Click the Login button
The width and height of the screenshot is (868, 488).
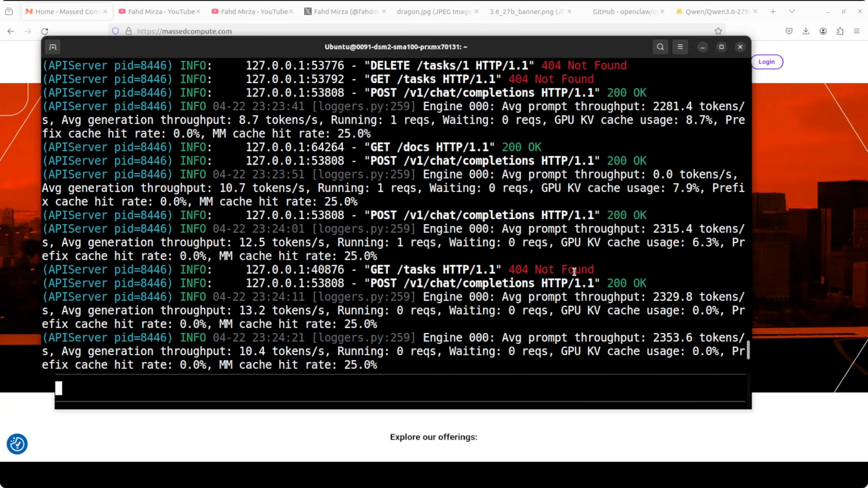click(766, 62)
